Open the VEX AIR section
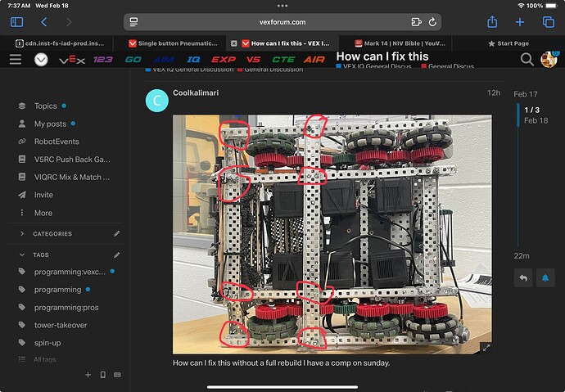 click(x=314, y=60)
